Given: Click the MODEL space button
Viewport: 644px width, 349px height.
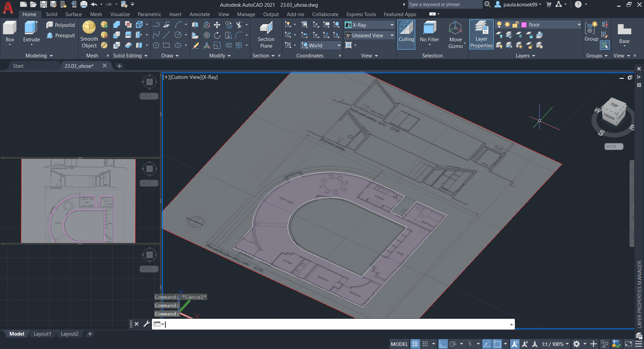Looking at the screenshot, I should click(x=399, y=344).
